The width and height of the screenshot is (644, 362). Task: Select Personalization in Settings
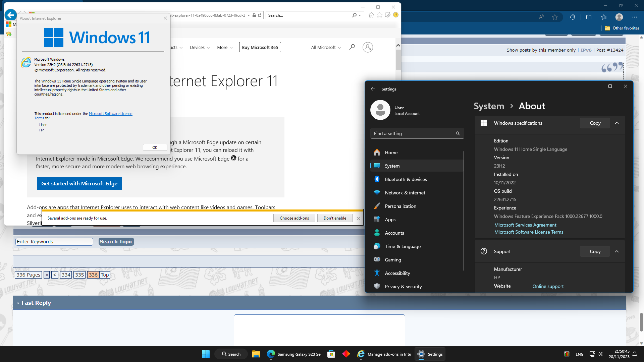click(x=417, y=206)
